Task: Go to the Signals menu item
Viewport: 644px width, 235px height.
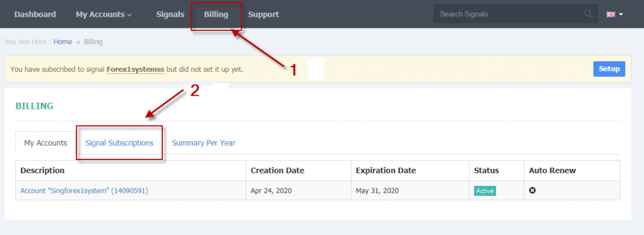Action: [x=170, y=14]
